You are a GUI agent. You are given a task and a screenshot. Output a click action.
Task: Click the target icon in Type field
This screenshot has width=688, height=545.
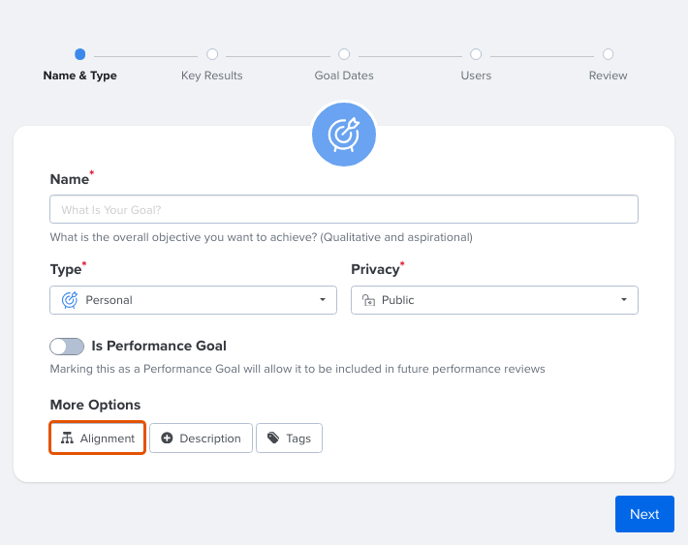tap(69, 300)
